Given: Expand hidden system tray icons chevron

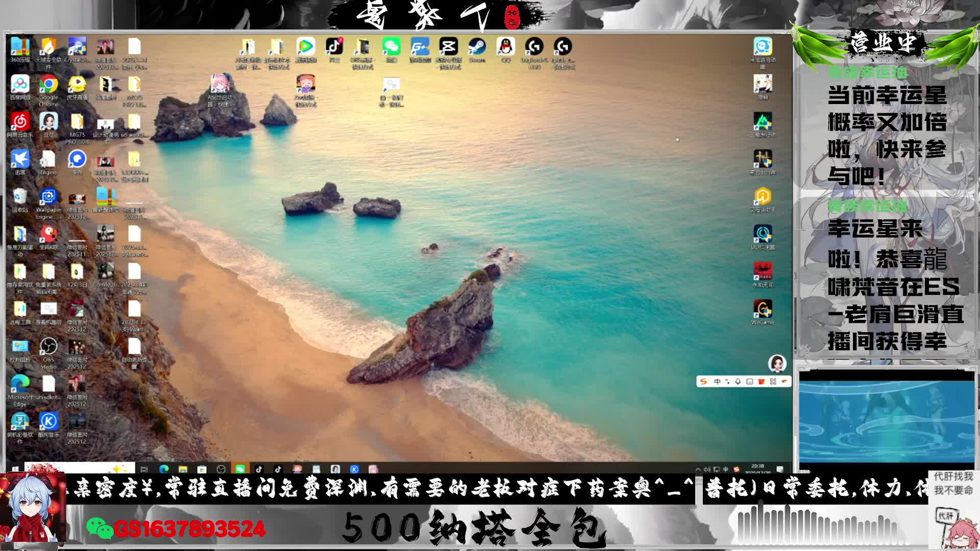Looking at the screenshot, I should tap(698, 469).
